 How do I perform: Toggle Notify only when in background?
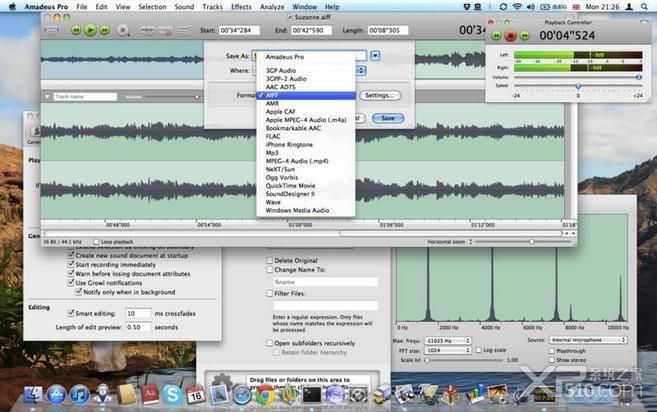[x=78, y=292]
